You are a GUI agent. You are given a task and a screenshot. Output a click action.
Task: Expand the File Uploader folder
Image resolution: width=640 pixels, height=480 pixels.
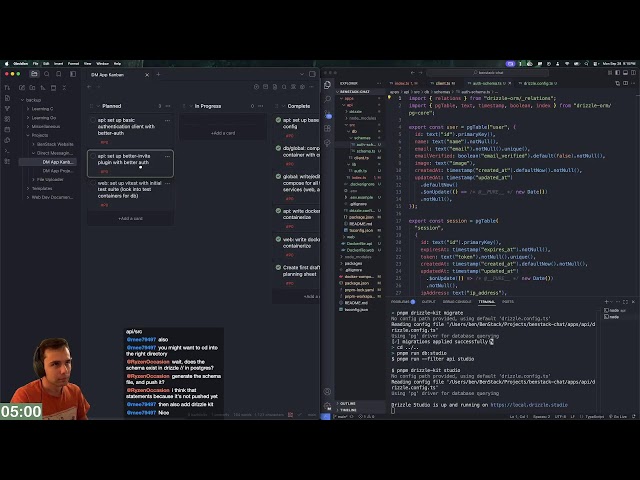point(33,180)
